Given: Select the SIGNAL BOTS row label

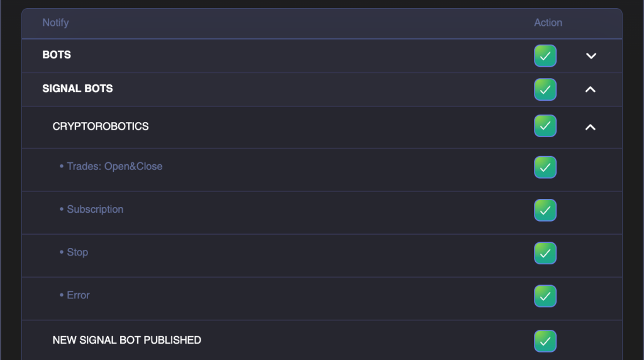Looking at the screenshot, I should [77, 89].
